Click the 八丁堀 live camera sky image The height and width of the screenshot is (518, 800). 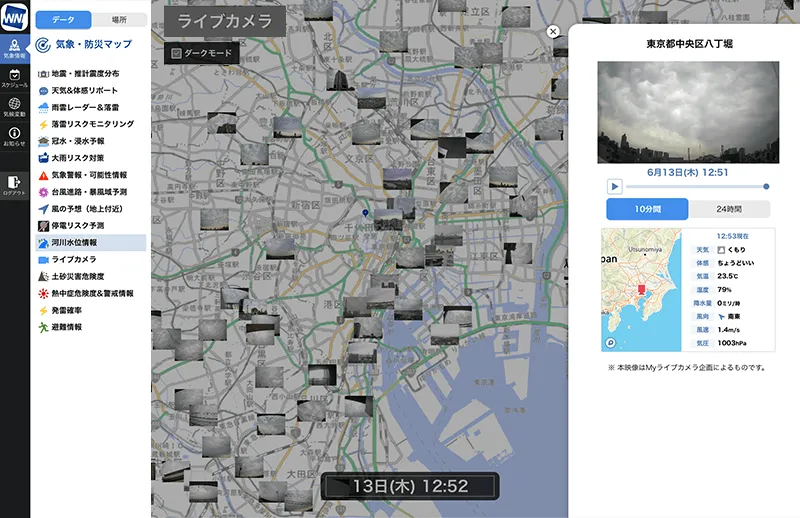(x=688, y=112)
